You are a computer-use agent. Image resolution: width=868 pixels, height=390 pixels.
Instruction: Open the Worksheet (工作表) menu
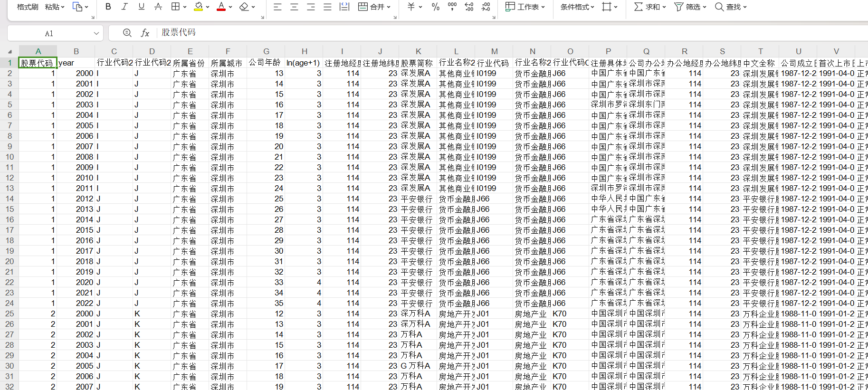(525, 7)
